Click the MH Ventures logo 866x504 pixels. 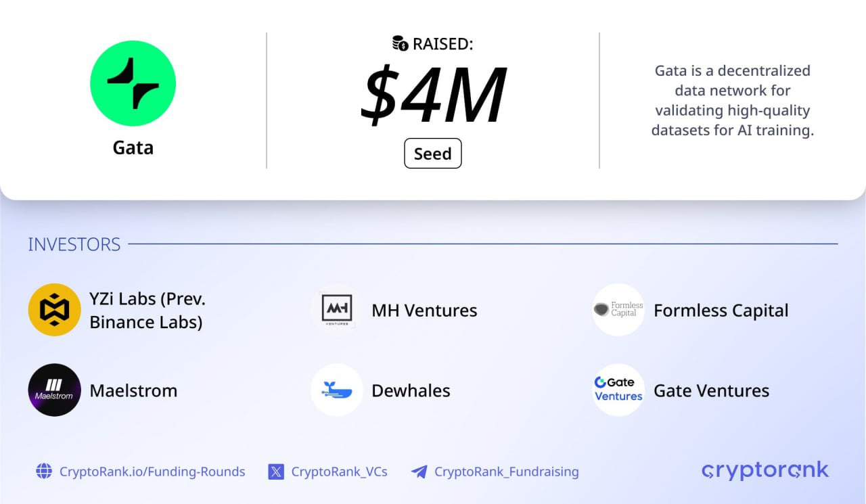(x=337, y=310)
